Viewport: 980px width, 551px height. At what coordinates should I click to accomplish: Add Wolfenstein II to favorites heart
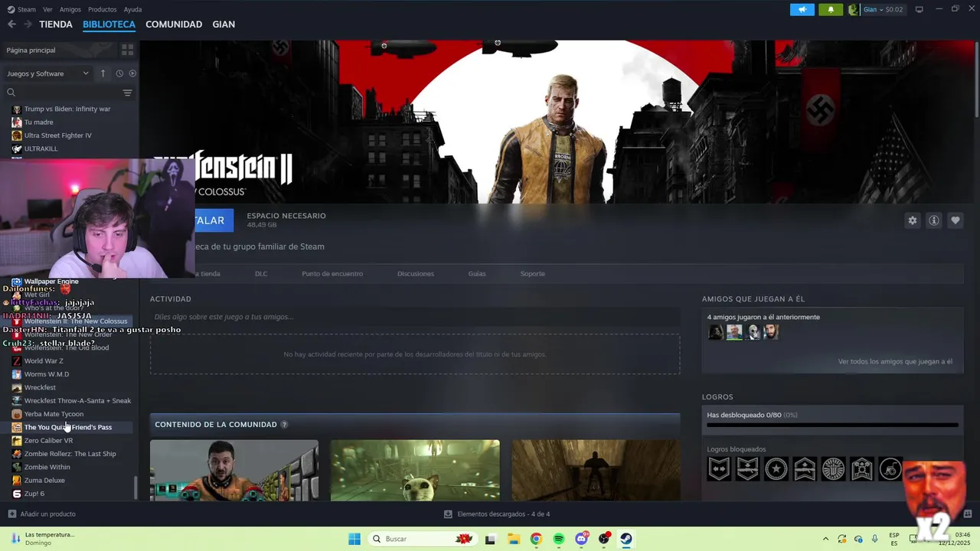(955, 220)
